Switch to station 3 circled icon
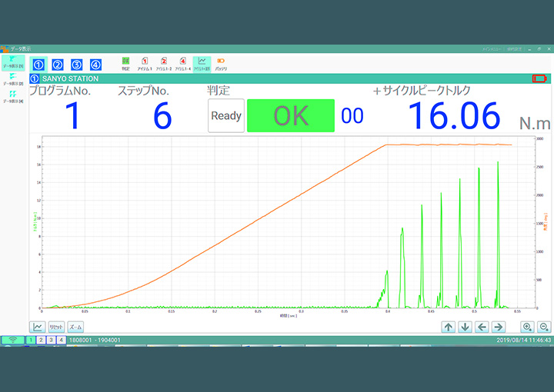Viewport: 554px width, 392px height. click(x=76, y=65)
